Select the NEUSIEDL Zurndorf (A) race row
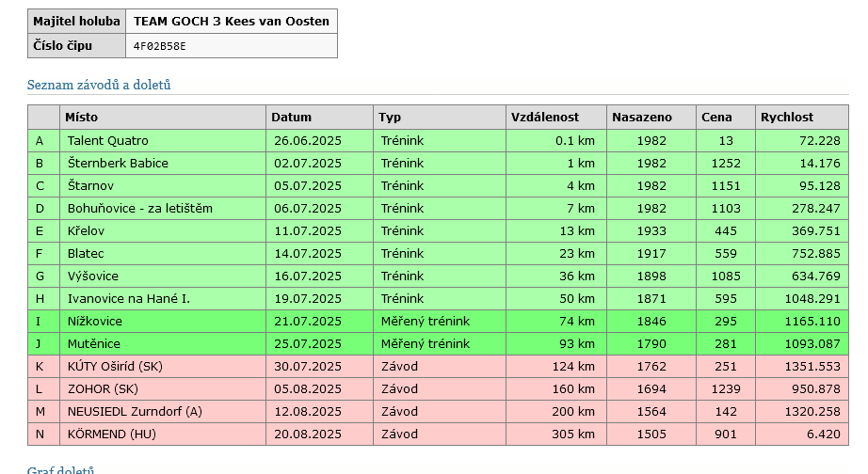The height and width of the screenshot is (474, 868). (x=136, y=412)
